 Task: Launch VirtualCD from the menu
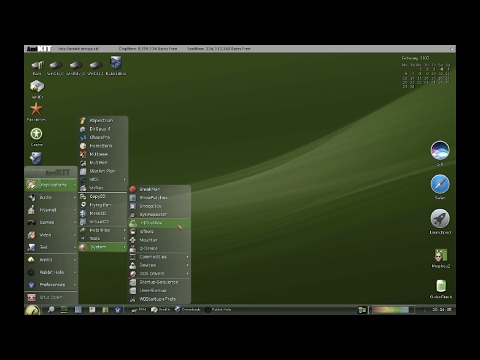click(x=103, y=222)
